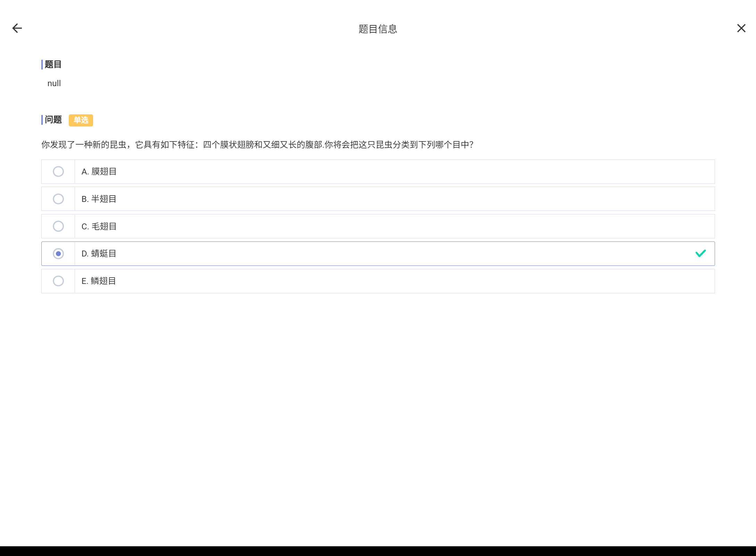The height and width of the screenshot is (556, 756).
Task: Click the question text about the new insect
Action: [257, 145]
